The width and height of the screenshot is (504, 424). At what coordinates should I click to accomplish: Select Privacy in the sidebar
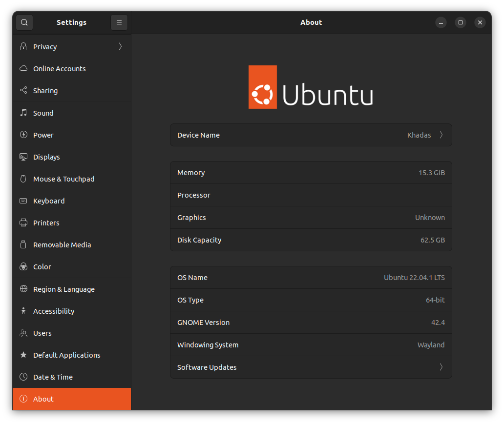point(72,46)
